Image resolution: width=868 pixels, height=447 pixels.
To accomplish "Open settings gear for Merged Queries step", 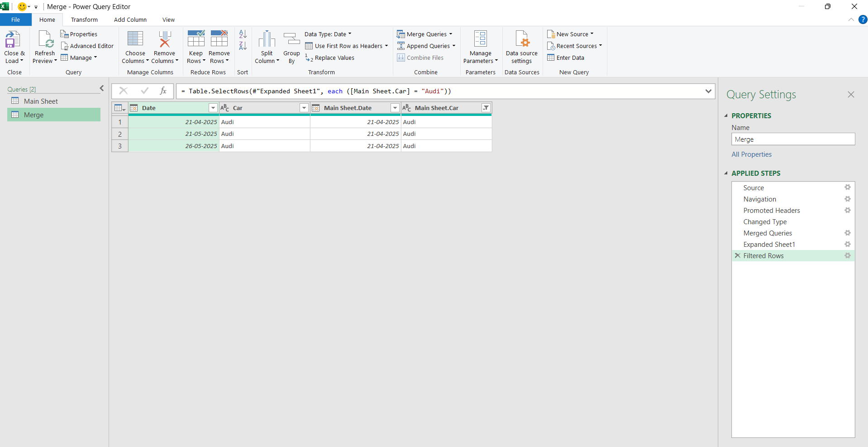I will tap(848, 233).
